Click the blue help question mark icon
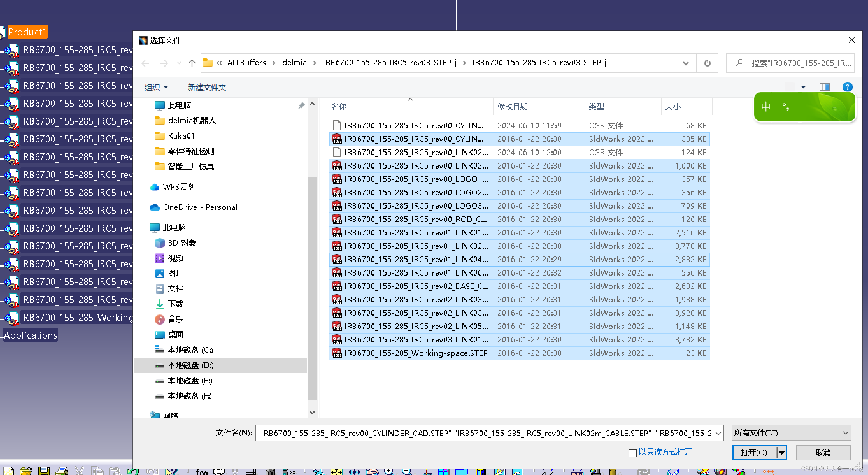This screenshot has width=868, height=475. 847,87
